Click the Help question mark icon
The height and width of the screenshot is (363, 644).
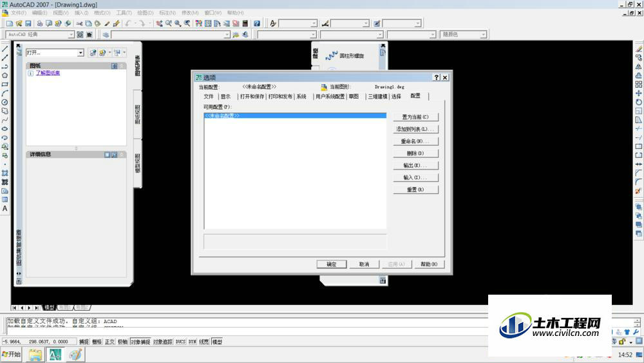257,23
